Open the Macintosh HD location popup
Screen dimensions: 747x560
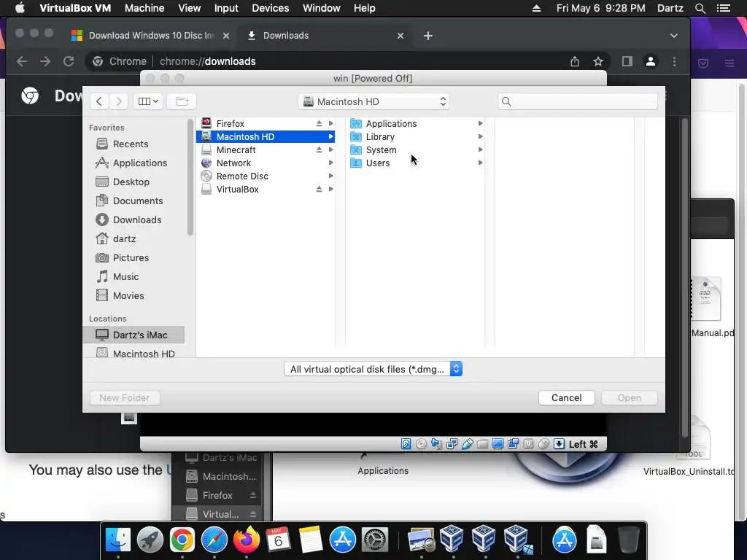coord(374,101)
